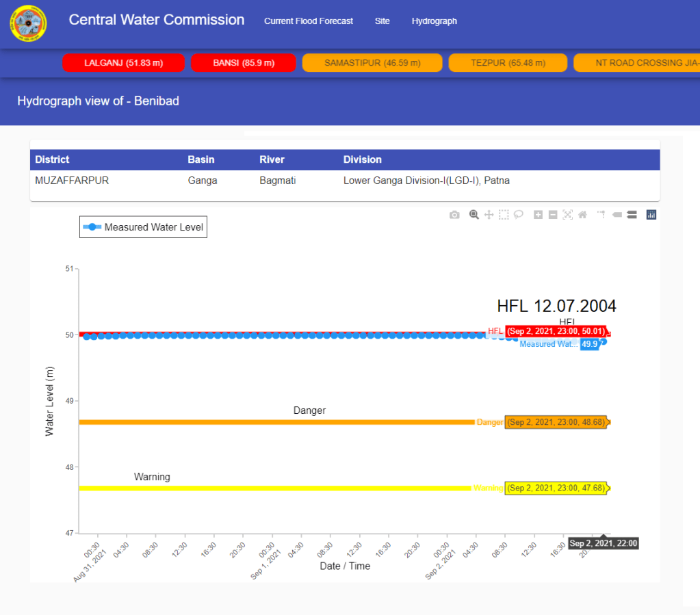Go to the Hydrograph menu item
Image resolution: width=700 pixels, height=615 pixels.
pos(435,21)
